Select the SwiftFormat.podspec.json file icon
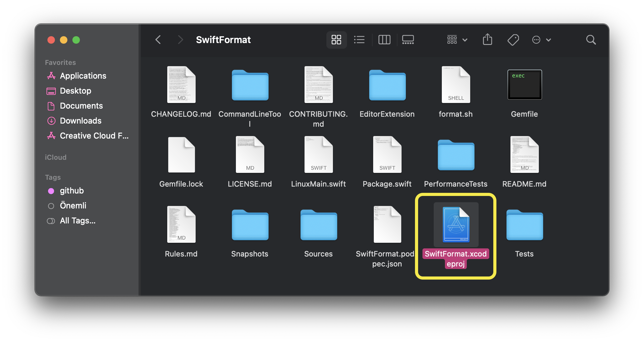Viewport: 644px width, 342px height. [x=387, y=224]
